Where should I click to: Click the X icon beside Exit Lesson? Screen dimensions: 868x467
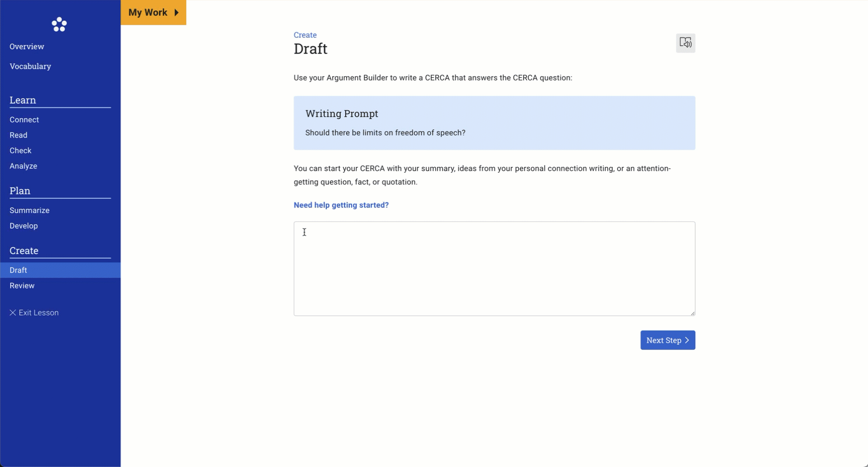pyautogui.click(x=13, y=313)
